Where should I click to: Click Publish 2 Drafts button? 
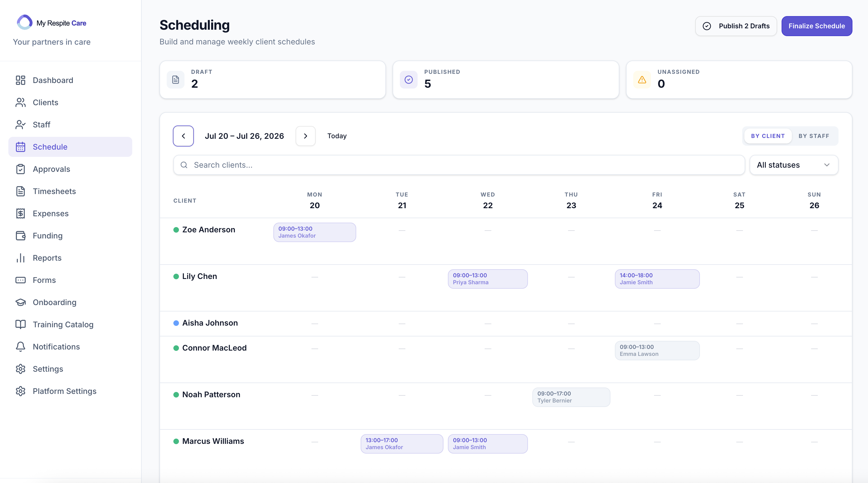(x=736, y=26)
